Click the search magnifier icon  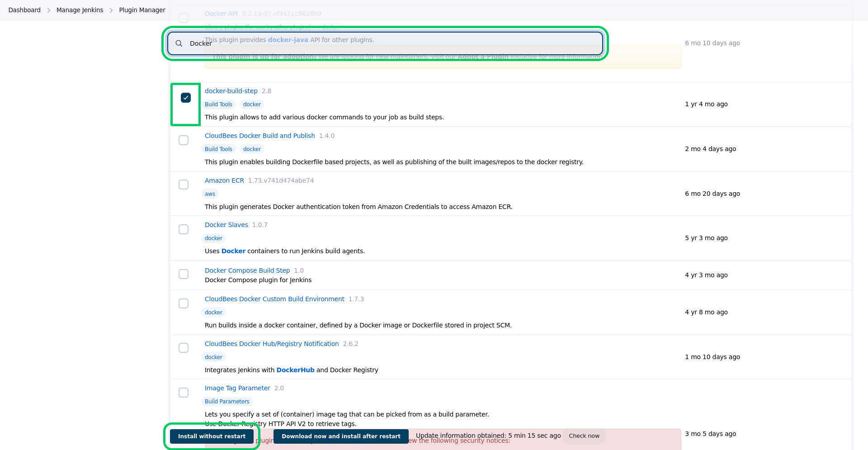(x=179, y=43)
